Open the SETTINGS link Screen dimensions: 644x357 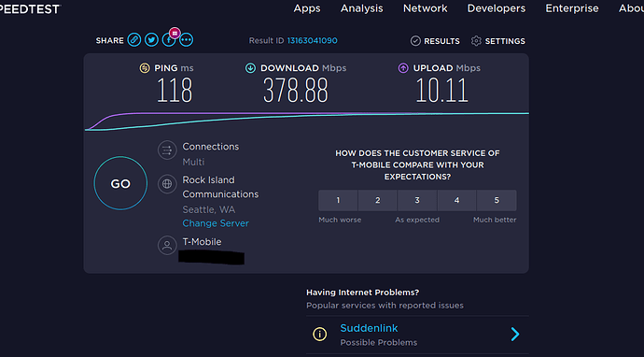point(505,41)
